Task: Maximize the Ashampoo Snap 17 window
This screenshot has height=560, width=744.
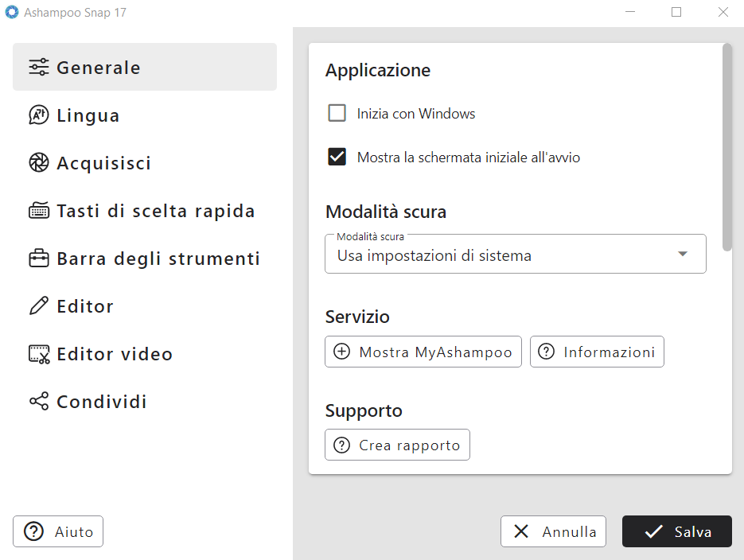Action: [676, 12]
